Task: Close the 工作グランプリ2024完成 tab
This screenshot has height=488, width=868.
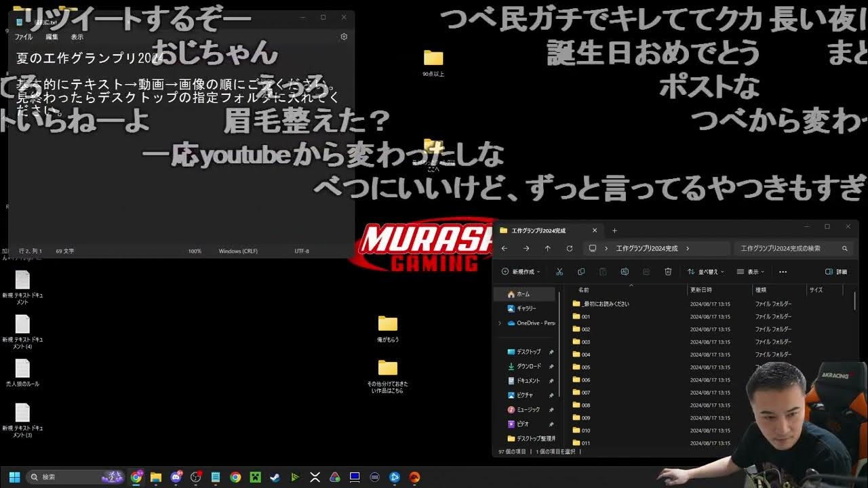Action: click(x=595, y=230)
